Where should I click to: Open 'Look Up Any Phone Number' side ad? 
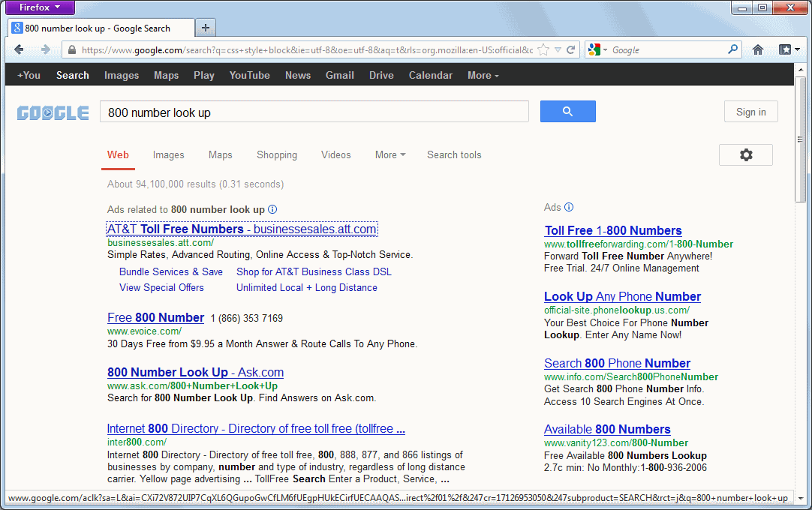click(x=622, y=297)
